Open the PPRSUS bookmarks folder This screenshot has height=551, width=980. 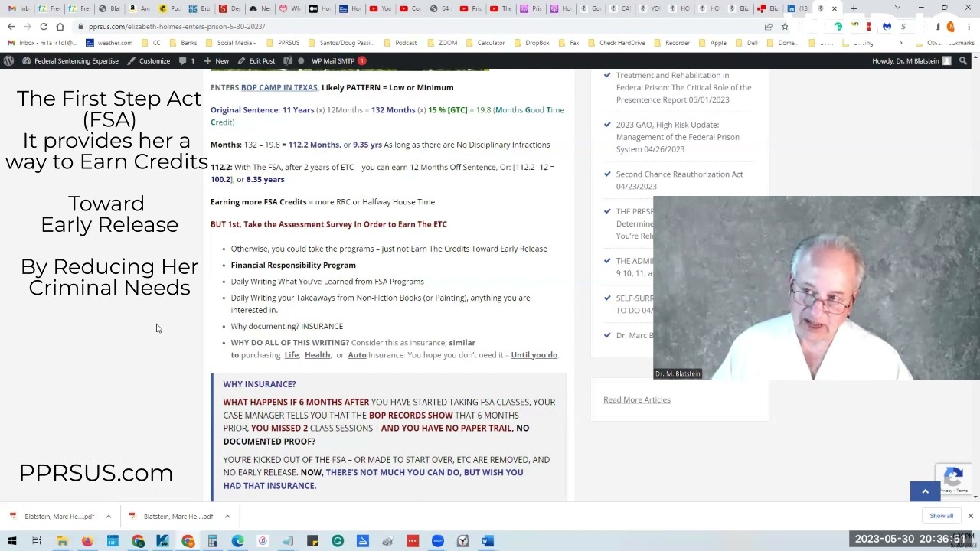point(282,43)
